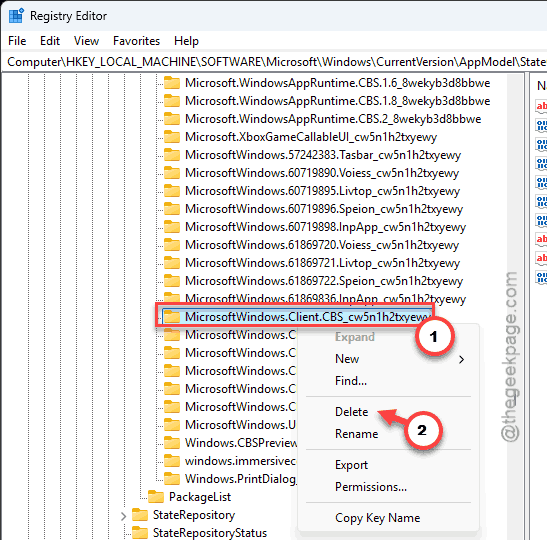Click the Registry Editor app icon
The width and height of the screenshot is (547, 540).
(16, 16)
